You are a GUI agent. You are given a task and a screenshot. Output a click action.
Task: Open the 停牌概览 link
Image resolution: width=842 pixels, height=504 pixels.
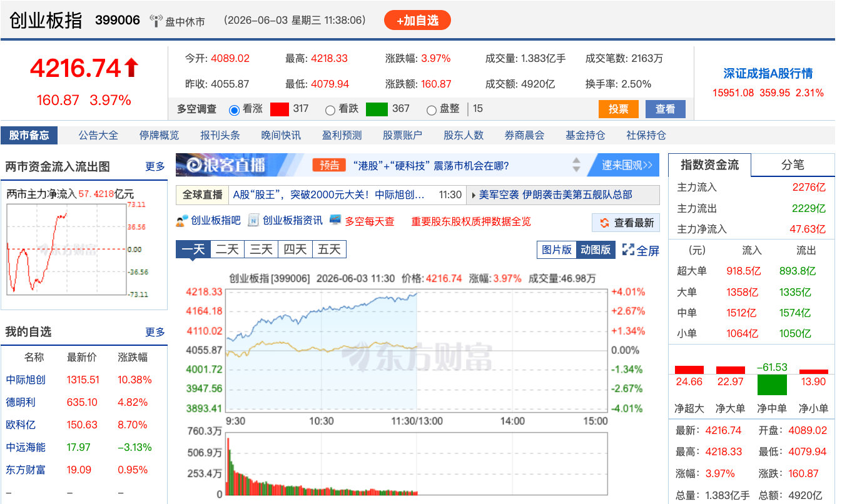(x=159, y=135)
